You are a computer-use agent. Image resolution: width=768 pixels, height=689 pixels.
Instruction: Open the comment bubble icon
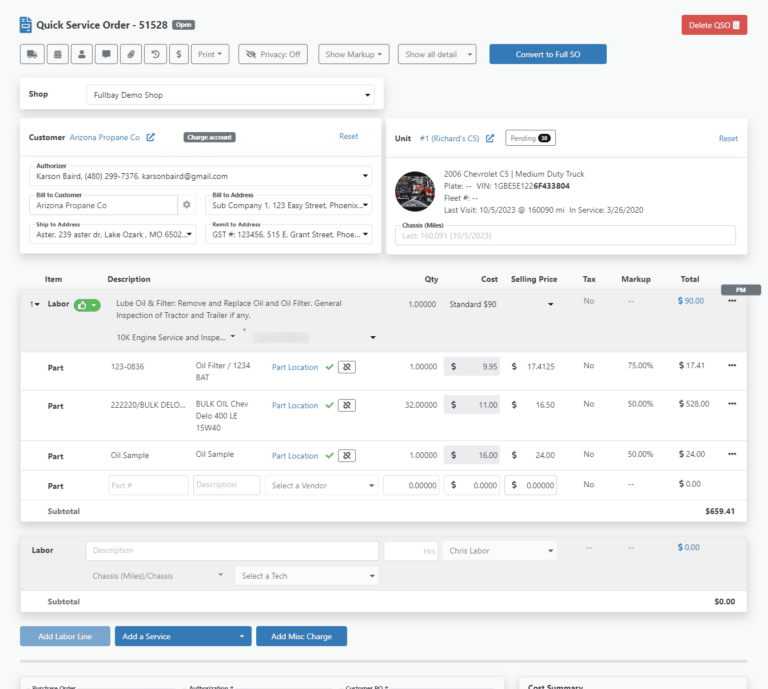coord(105,54)
